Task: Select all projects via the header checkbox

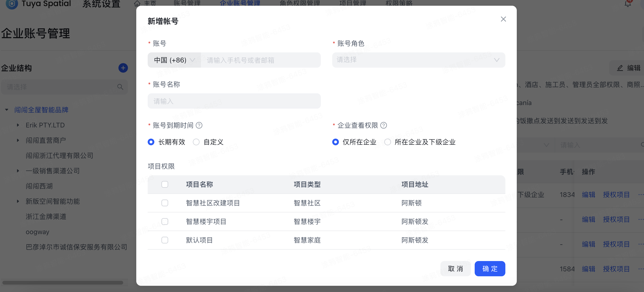Action: 165,184
